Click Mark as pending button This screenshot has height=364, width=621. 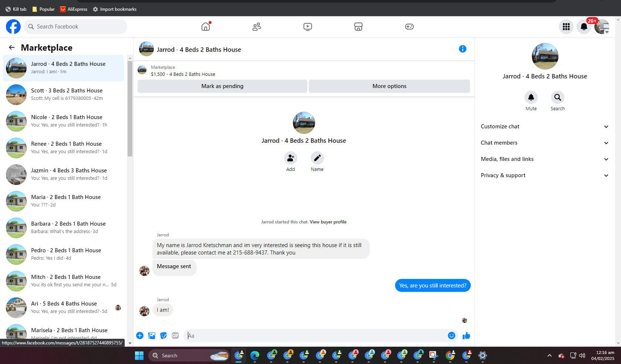(222, 86)
